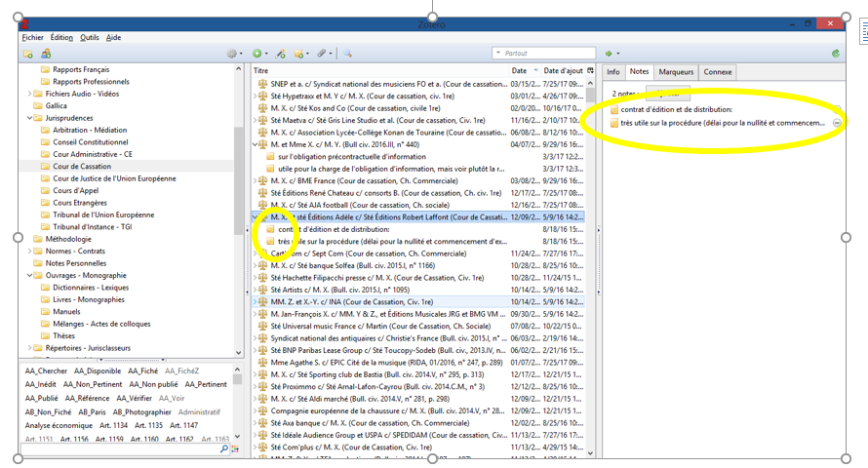Expand the Fichiers Audio - Vidéos folder
868x468 pixels.
coord(30,94)
